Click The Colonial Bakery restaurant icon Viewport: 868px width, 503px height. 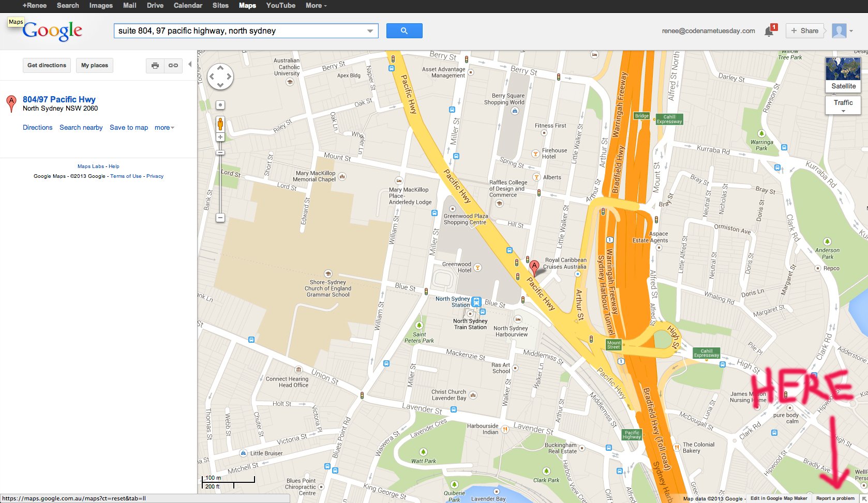coord(677,447)
